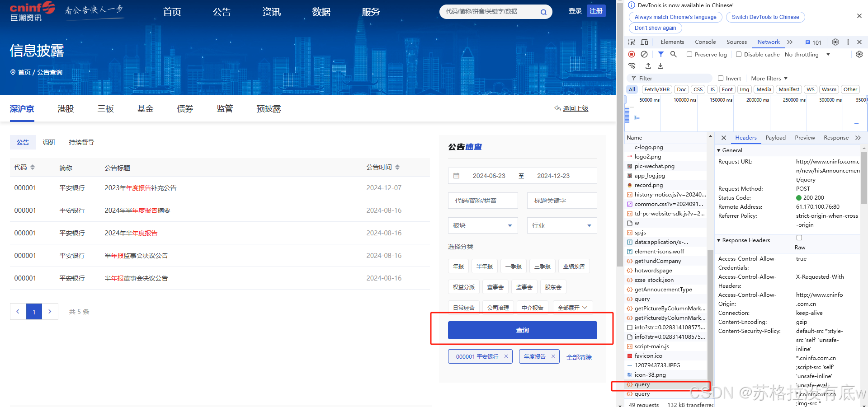The width and height of the screenshot is (868, 407).
Task: Toggle the network filter funnel icon
Action: coord(661,54)
